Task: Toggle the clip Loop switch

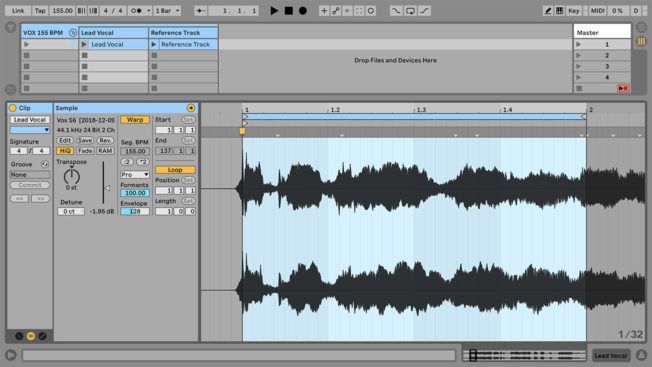Action: click(x=175, y=170)
